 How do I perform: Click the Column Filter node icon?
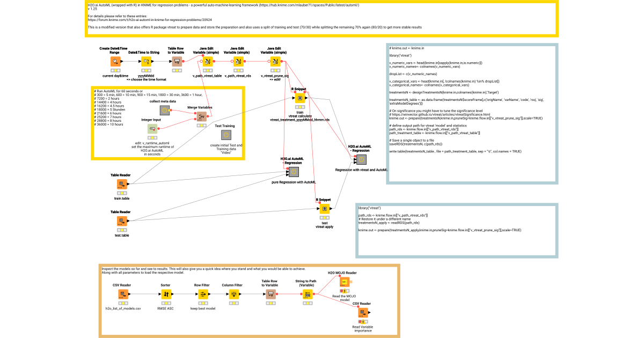tap(233, 294)
